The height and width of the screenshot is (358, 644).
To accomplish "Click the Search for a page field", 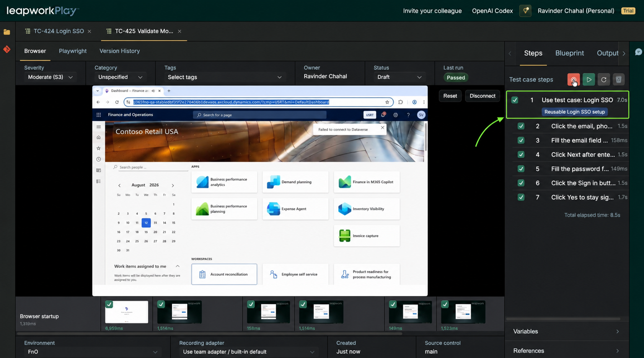I will coord(260,115).
